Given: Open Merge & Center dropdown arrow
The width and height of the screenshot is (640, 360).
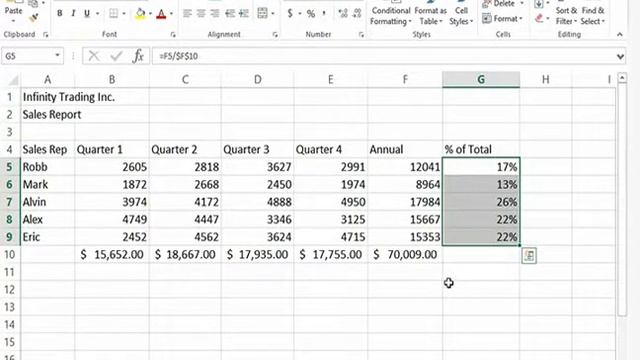Looking at the screenshot, I should click(273, 13).
